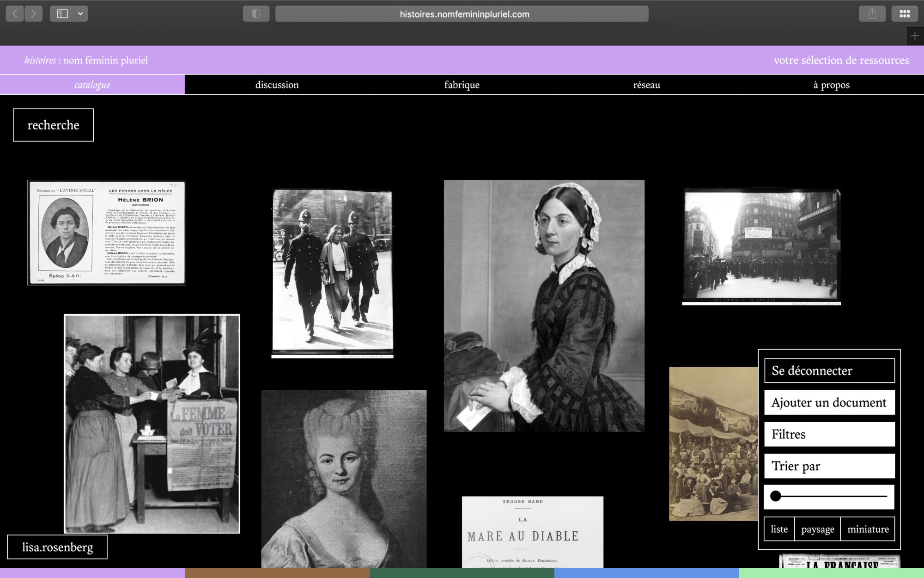This screenshot has height=578, width=924.
Task: Click the Se déconnecter button
Action: coord(829,370)
